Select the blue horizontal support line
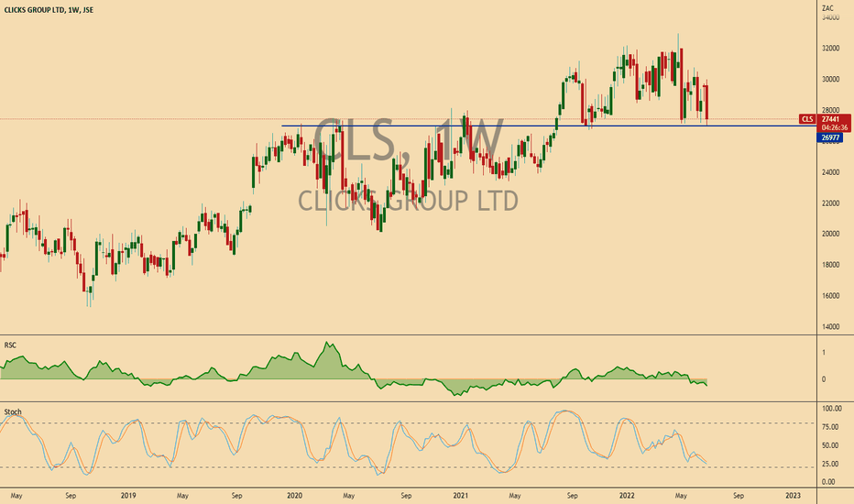Viewport: 854px width, 504px height. (x=549, y=126)
